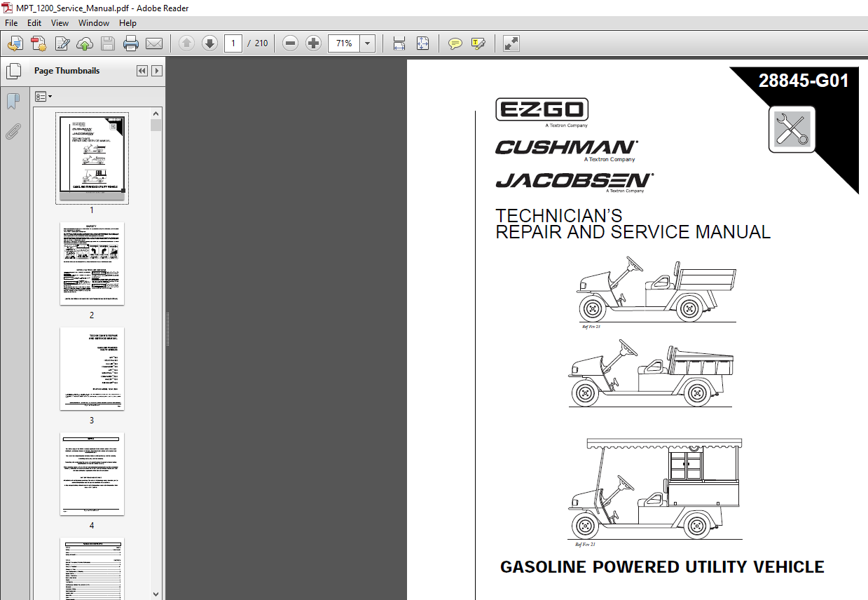Click the Create PDF toolbar icon
The image size is (868, 600).
pyautogui.click(x=38, y=43)
